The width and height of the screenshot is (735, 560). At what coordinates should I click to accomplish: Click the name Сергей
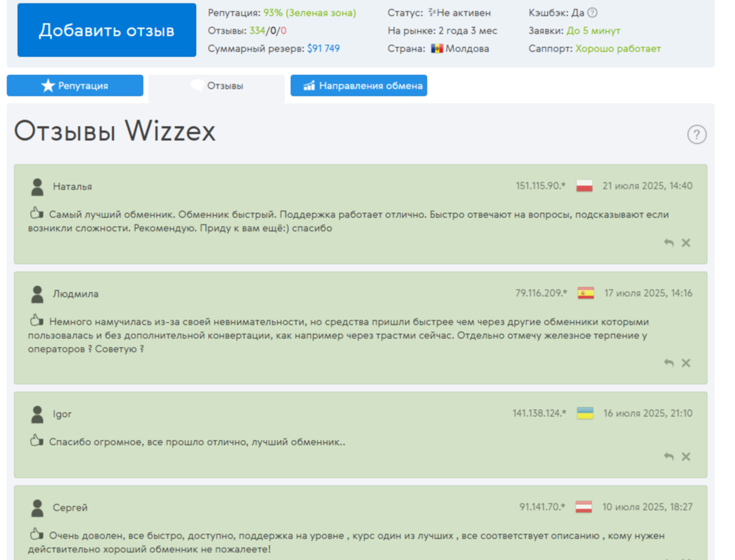(70, 508)
